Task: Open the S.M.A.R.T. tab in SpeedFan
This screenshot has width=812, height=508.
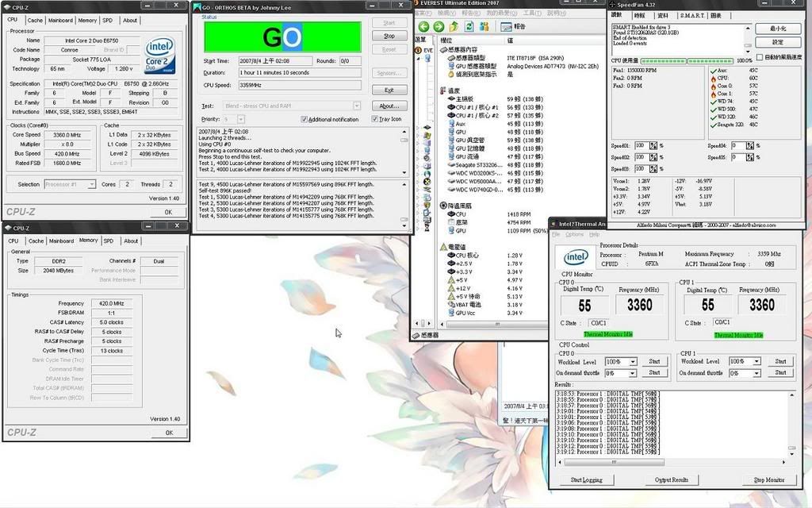Action: (x=691, y=15)
